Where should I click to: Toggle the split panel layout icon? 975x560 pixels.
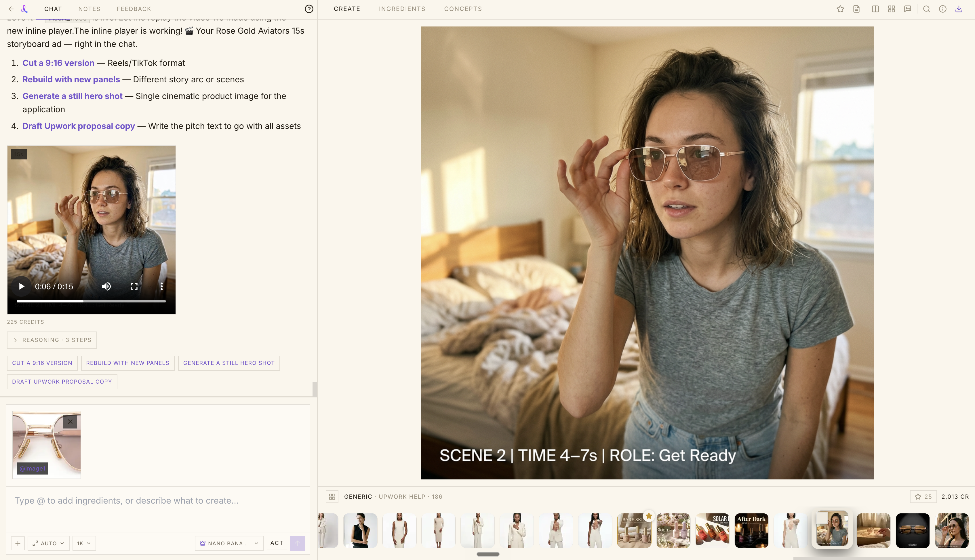click(x=875, y=9)
